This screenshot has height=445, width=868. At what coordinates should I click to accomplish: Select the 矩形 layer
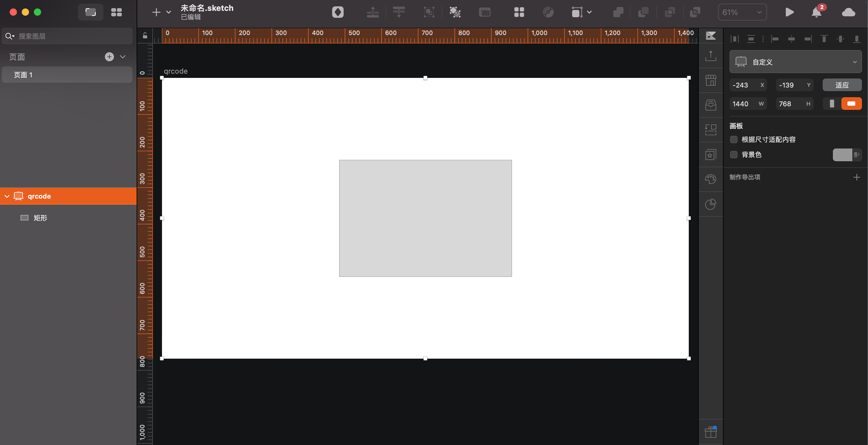coord(40,218)
